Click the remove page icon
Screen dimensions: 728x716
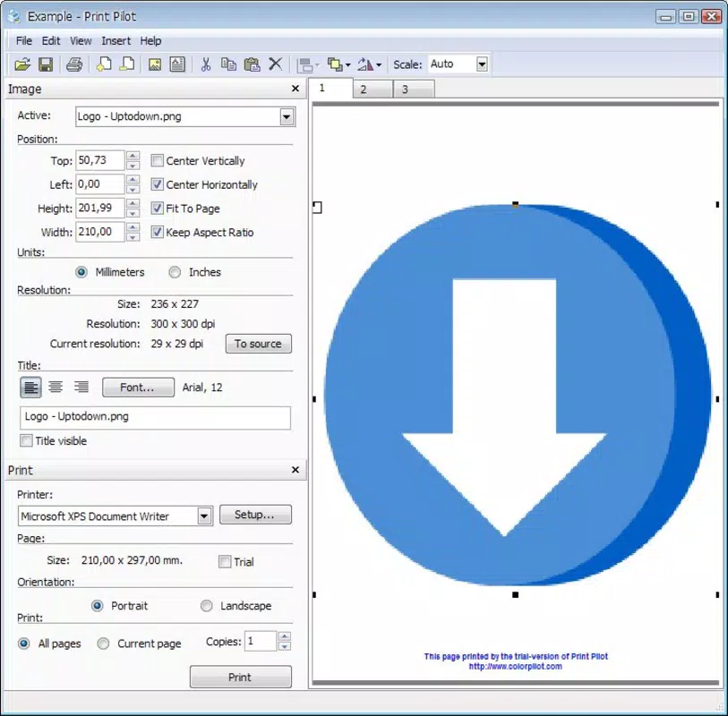pos(127,64)
